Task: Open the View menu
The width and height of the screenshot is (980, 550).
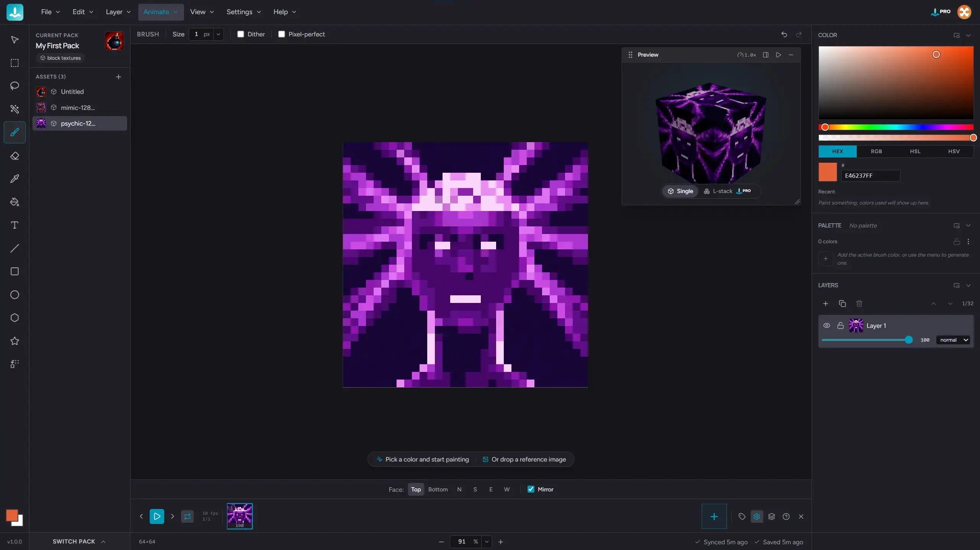Action: point(202,12)
